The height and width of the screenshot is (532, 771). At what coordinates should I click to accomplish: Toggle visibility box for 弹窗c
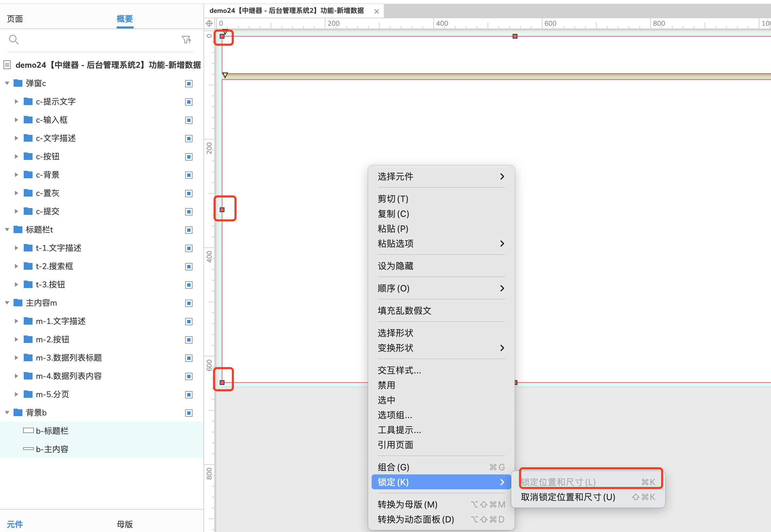[189, 84]
